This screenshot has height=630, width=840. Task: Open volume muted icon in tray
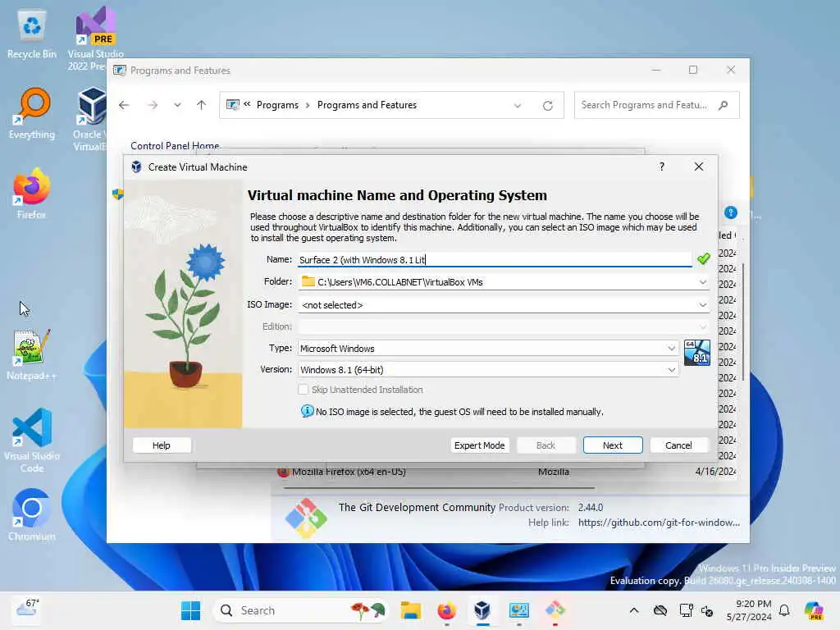(707, 610)
